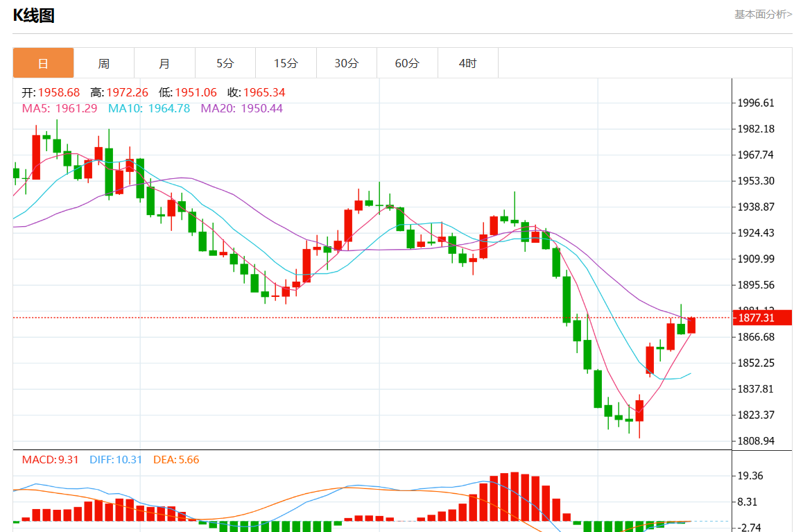The width and height of the screenshot is (803, 532).
Task: Click the 开:1958.68 open price value
Action: pyautogui.click(x=51, y=93)
